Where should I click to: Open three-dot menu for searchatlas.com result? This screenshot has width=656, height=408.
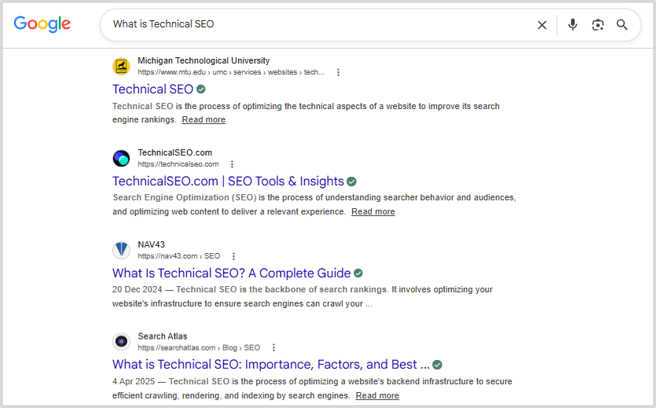pos(274,348)
